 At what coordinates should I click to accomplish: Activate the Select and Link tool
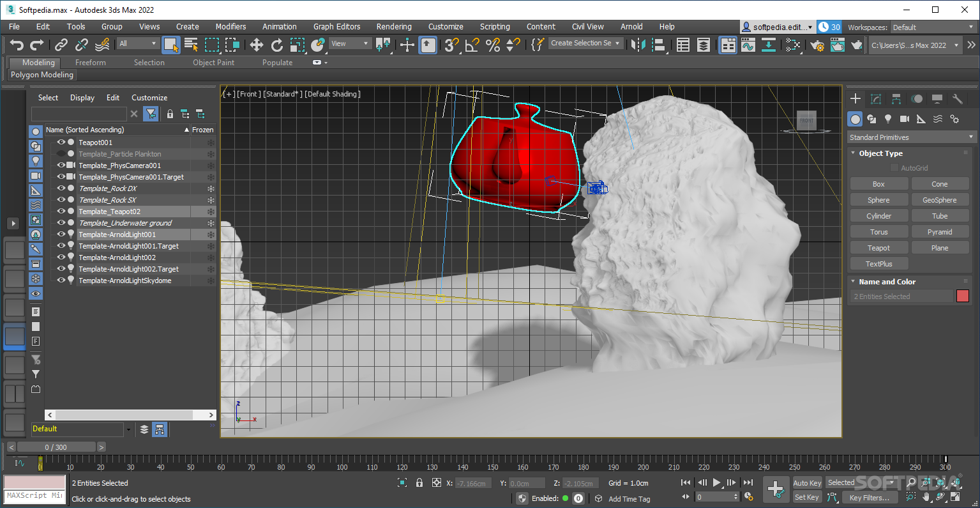[x=61, y=45]
